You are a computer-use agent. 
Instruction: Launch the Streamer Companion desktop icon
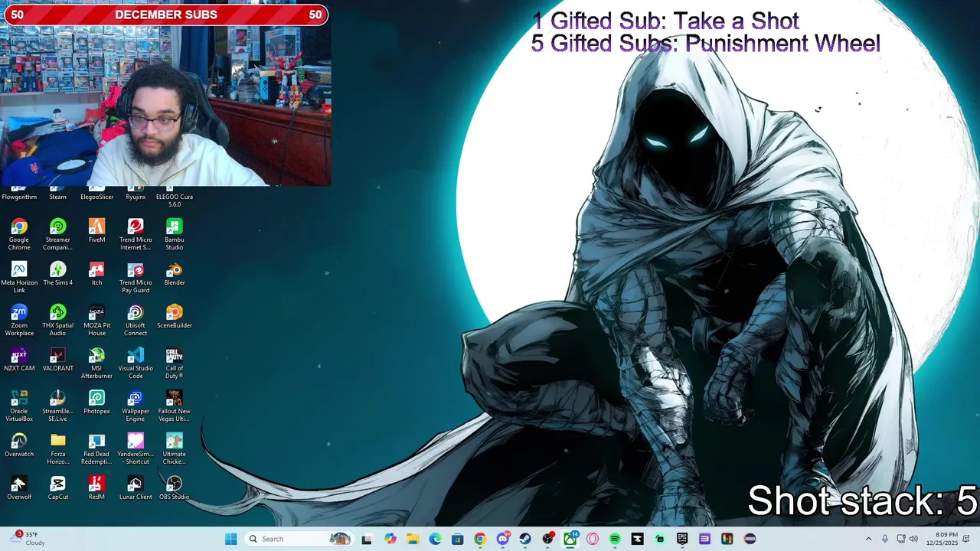coord(57,234)
